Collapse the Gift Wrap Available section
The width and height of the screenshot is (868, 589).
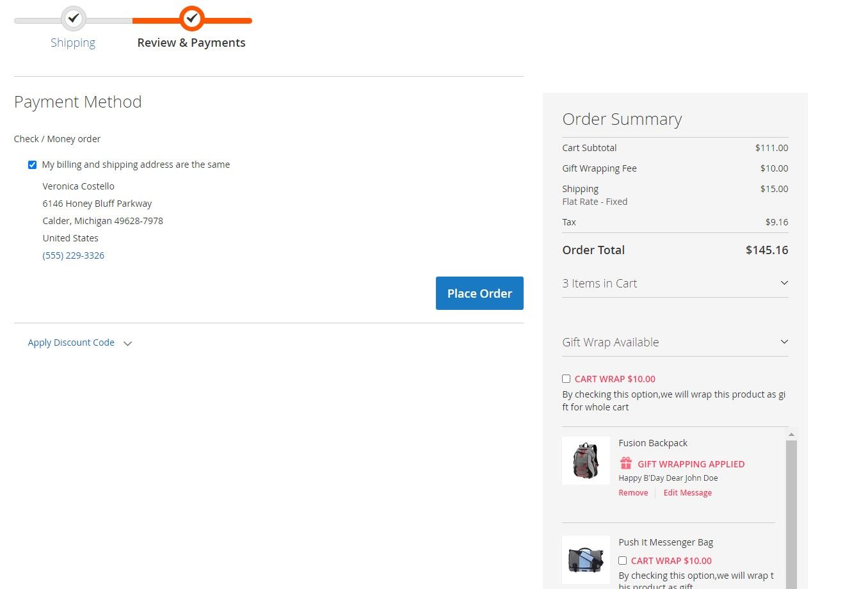(675, 342)
